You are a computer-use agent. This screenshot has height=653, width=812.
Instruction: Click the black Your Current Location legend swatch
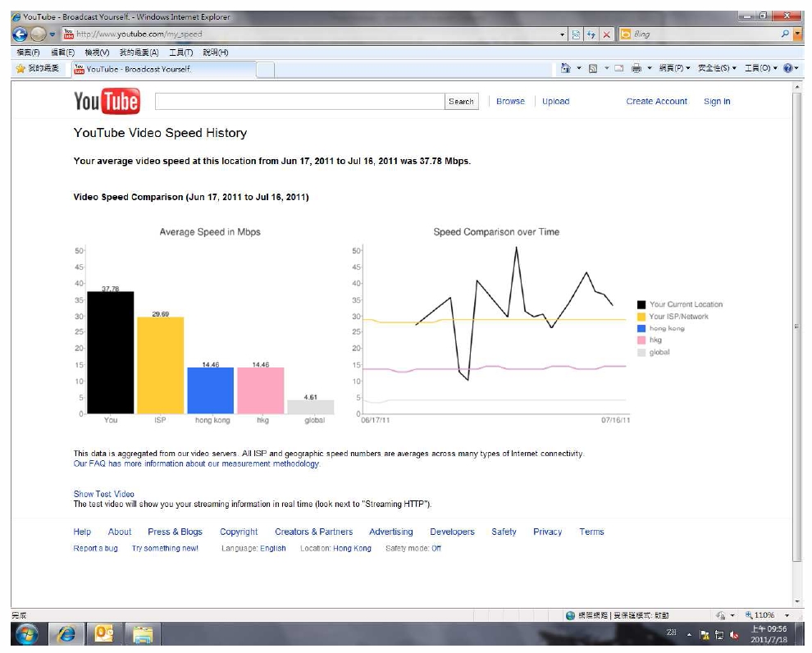(641, 304)
